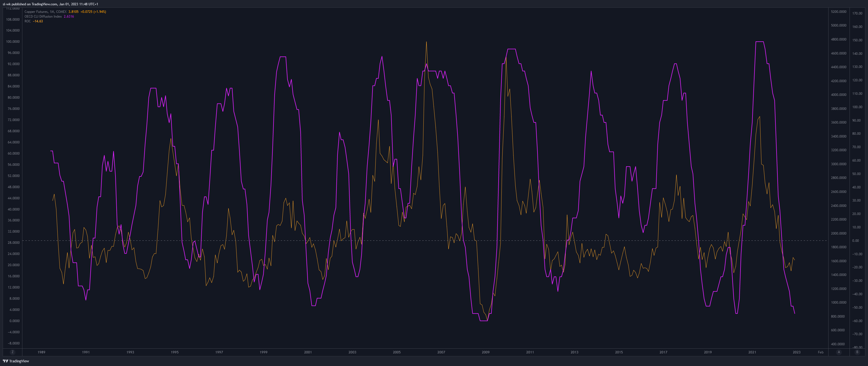Click the copper price value 3.8105
Viewport: 868px width, 366px height.
click(x=74, y=12)
